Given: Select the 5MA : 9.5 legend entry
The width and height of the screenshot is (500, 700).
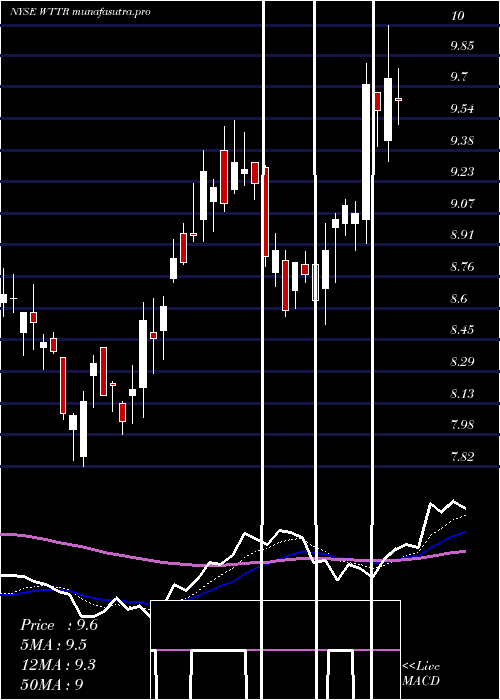Looking at the screenshot, I should click(54, 645).
